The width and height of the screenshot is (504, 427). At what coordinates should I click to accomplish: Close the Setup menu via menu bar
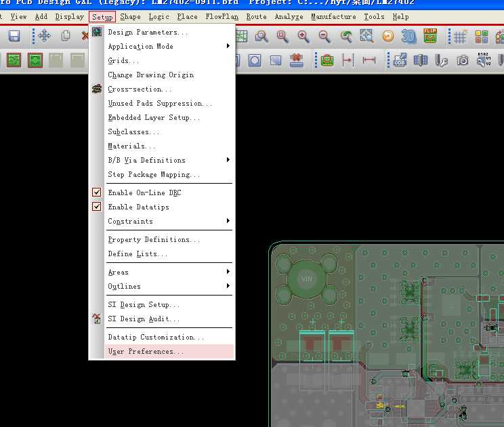point(102,17)
